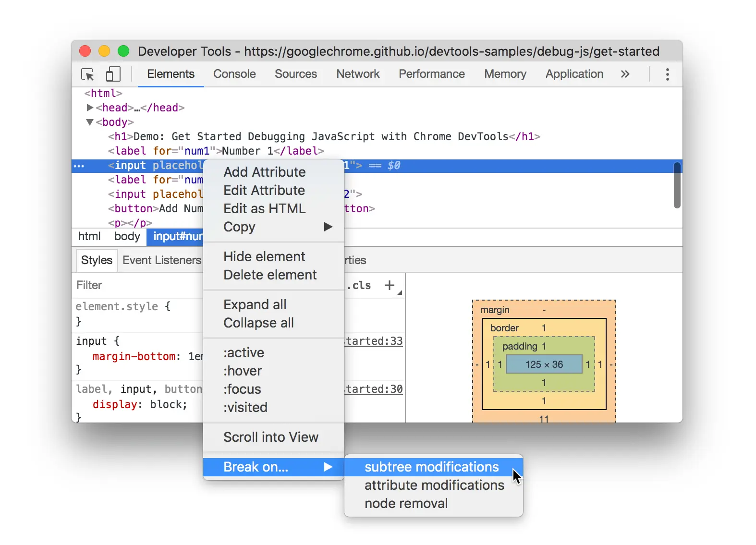The height and width of the screenshot is (545, 756).
Task: Click the body breadcrumb item
Action: tap(127, 236)
